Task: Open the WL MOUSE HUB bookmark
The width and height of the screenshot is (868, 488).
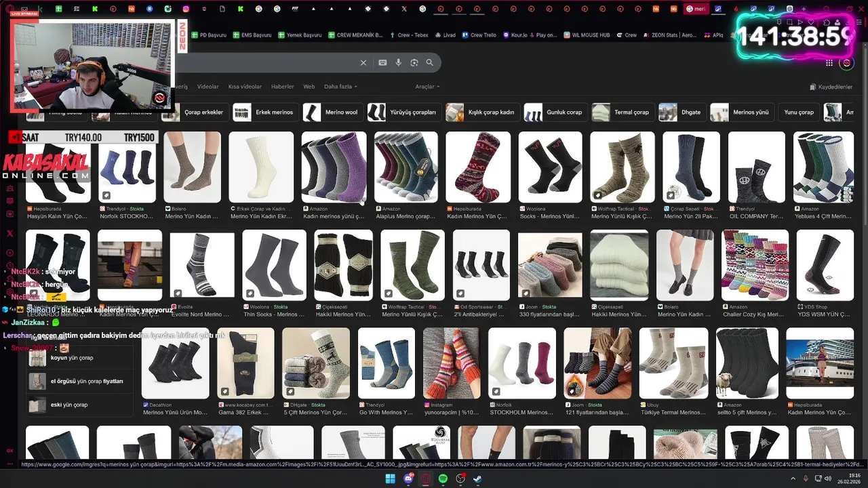Action: click(x=587, y=35)
